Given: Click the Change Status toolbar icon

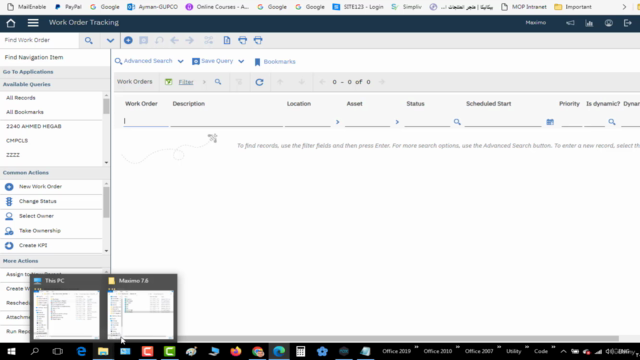Looking at the screenshot, I should [x=209, y=40].
